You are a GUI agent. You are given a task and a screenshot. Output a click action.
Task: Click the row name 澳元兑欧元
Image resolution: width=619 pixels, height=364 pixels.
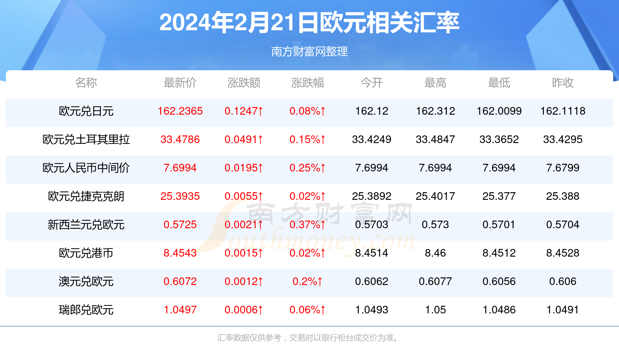point(86,281)
